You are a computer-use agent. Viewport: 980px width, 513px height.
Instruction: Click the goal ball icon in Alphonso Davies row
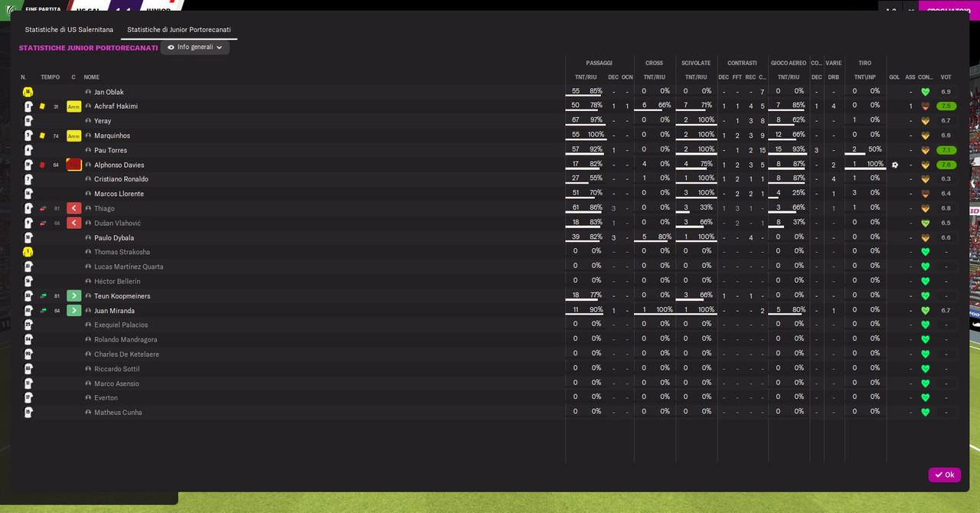tap(894, 165)
